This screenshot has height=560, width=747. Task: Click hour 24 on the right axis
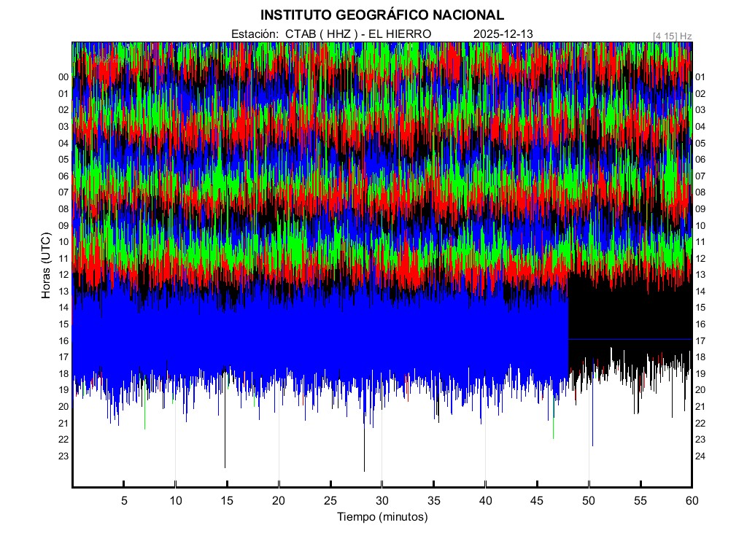pos(700,456)
